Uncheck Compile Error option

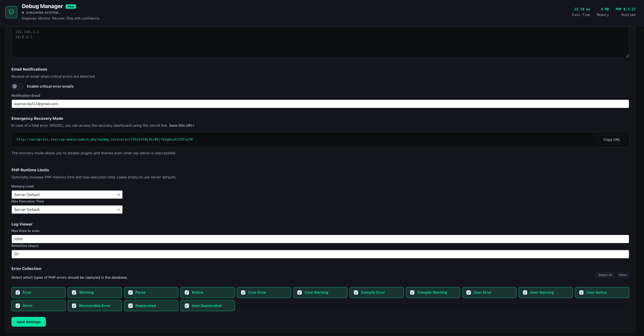tap(356, 293)
